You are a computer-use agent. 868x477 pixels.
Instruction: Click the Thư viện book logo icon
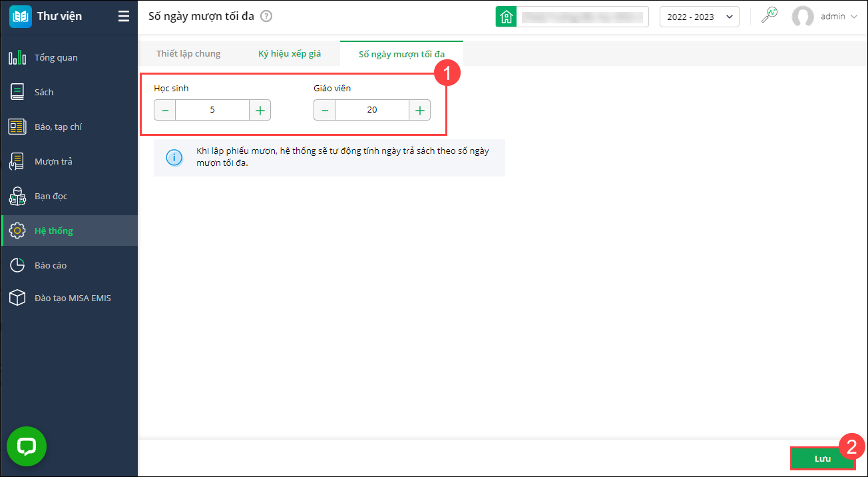point(21,17)
